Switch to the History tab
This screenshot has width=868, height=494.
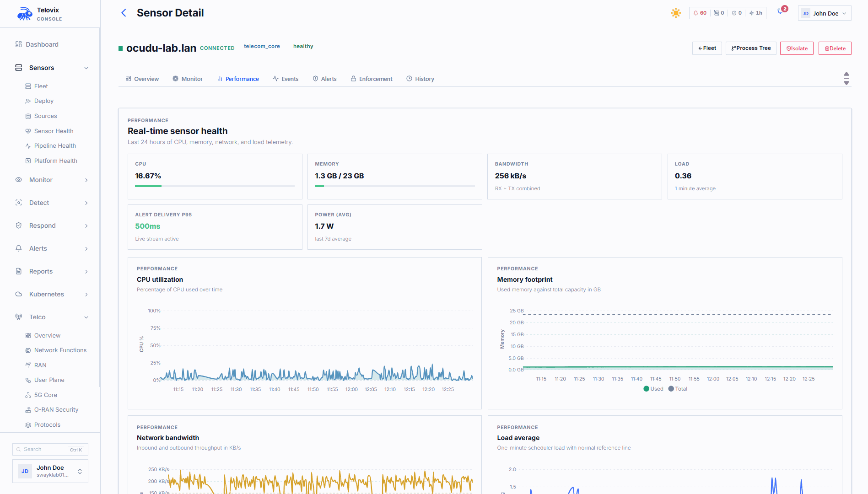(420, 79)
